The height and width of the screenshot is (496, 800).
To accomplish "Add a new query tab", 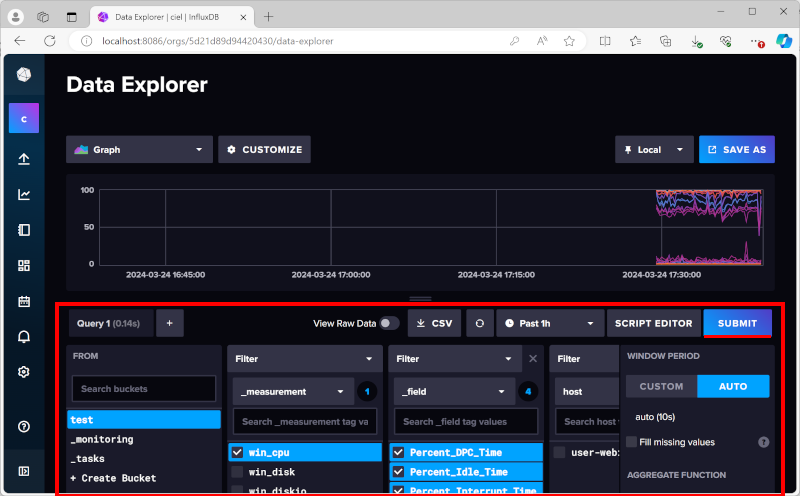I will [170, 323].
